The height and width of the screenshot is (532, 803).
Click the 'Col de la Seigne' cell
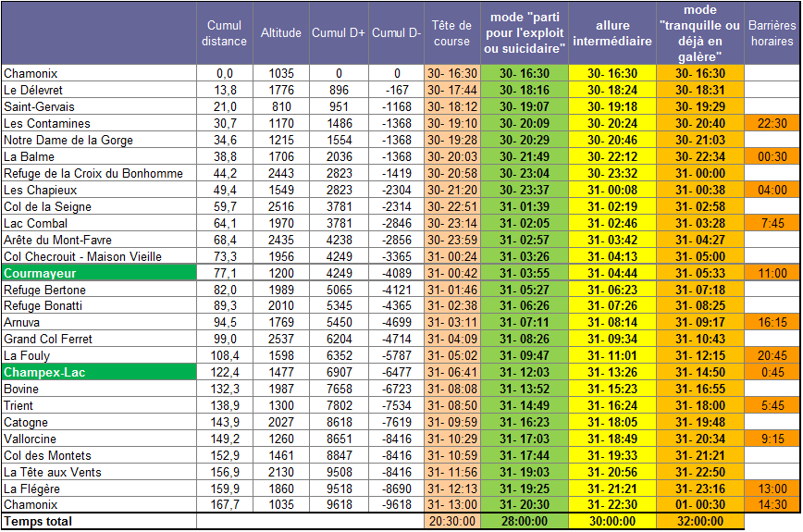click(99, 206)
